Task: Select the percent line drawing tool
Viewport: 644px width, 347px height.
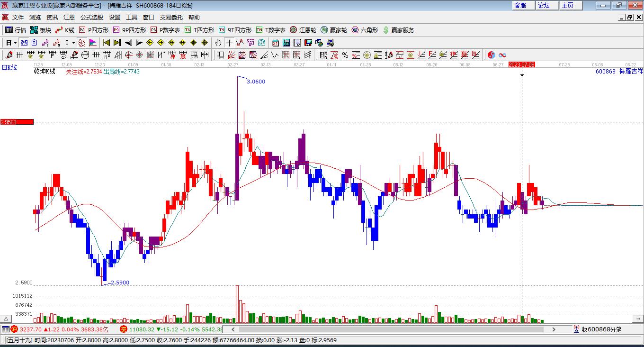Action: 345,55
